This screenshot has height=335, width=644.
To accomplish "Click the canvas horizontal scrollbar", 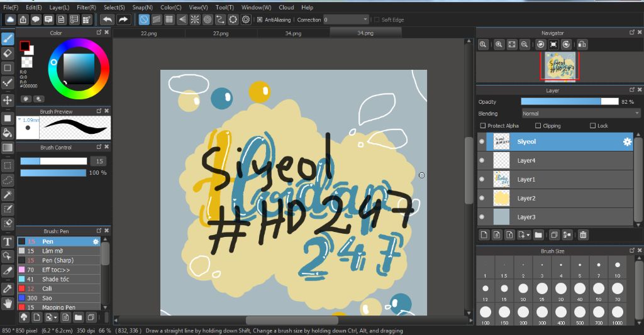I will pyautogui.click(x=292, y=320).
